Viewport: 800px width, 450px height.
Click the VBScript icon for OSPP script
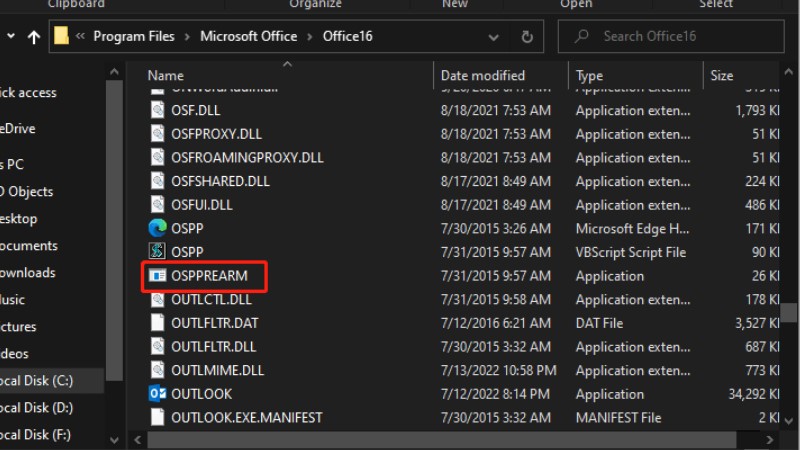(x=157, y=252)
